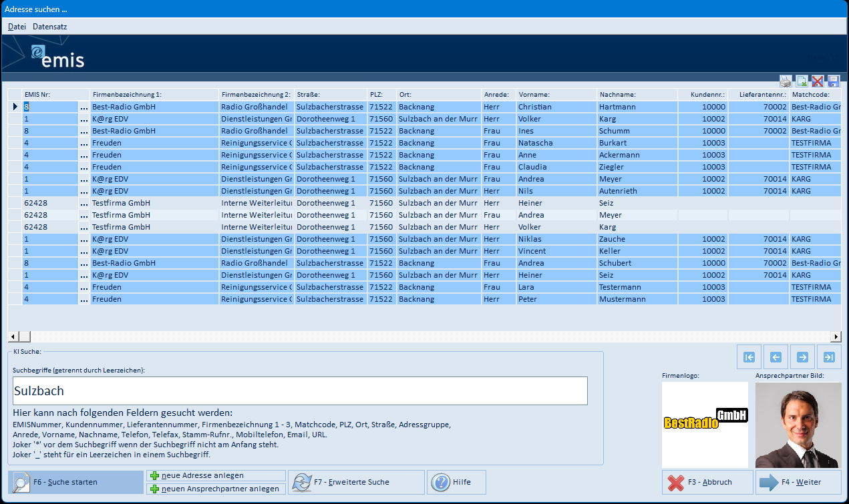Select the Claudia first name cell
Image resolution: width=849 pixels, height=504 pixels.
click(556, 167)
